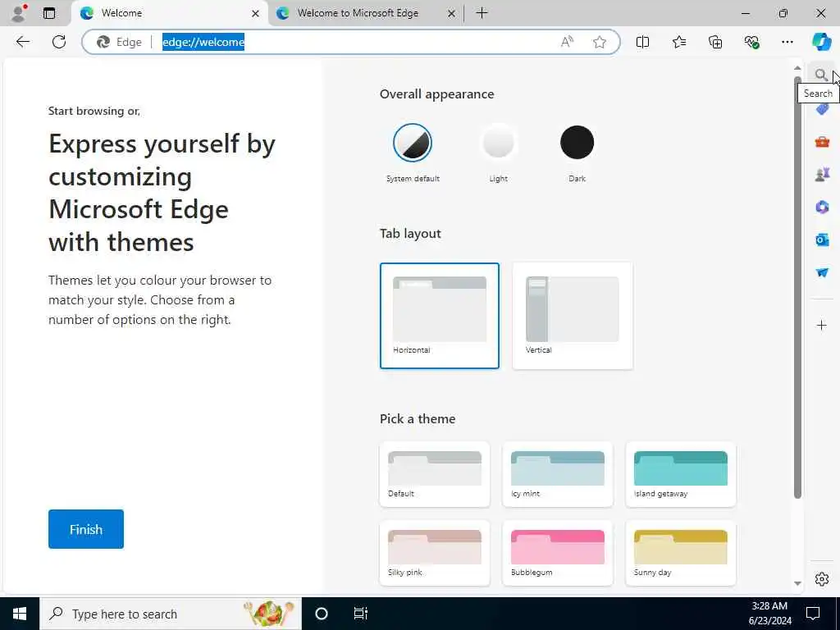This screenshot has height=630, width=840.
Task: Click scrollbar down arrow
Action: (797, 583)
